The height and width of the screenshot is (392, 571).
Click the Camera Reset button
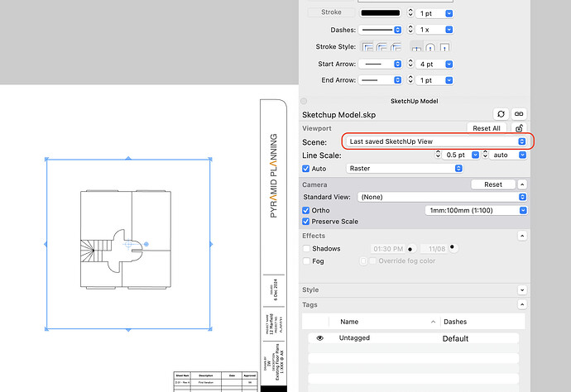[493, 184]
